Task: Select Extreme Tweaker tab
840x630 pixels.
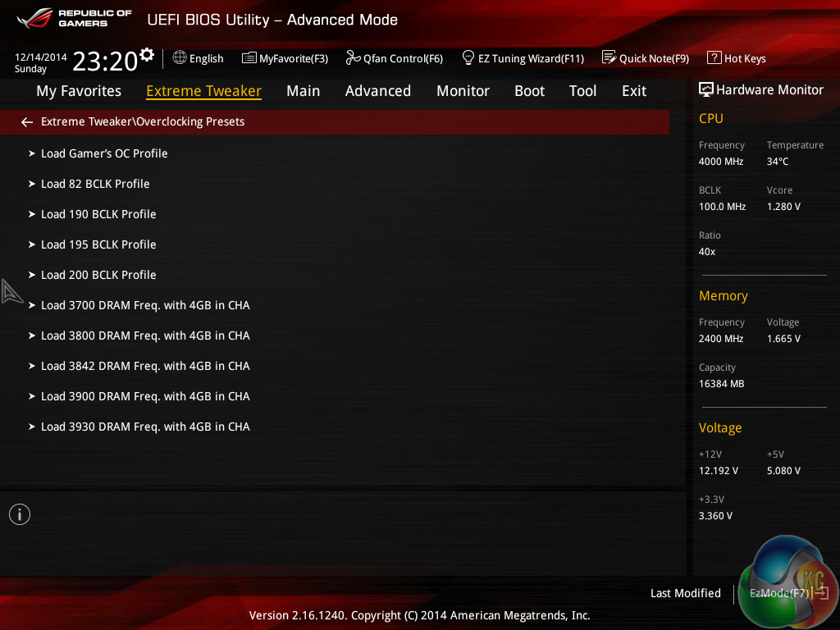Action: click(203, 91)
